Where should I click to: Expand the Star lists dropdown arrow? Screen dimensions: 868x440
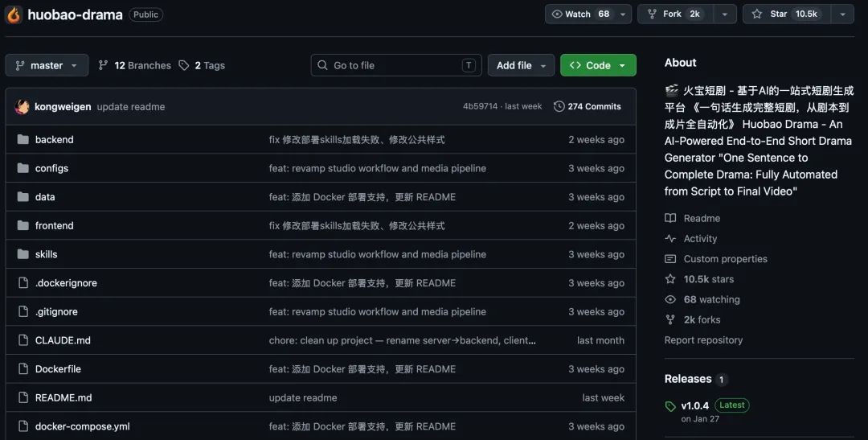[x=842, y=14]
